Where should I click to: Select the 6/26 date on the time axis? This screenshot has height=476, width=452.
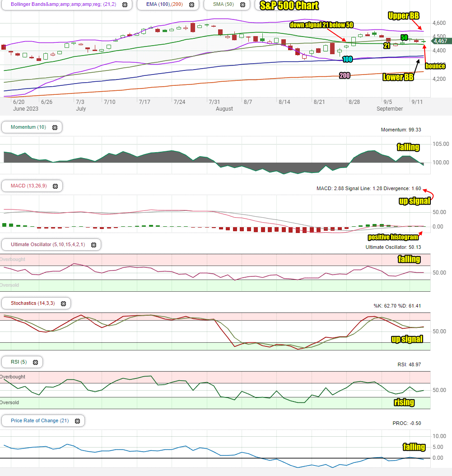[x=47, y=102]
